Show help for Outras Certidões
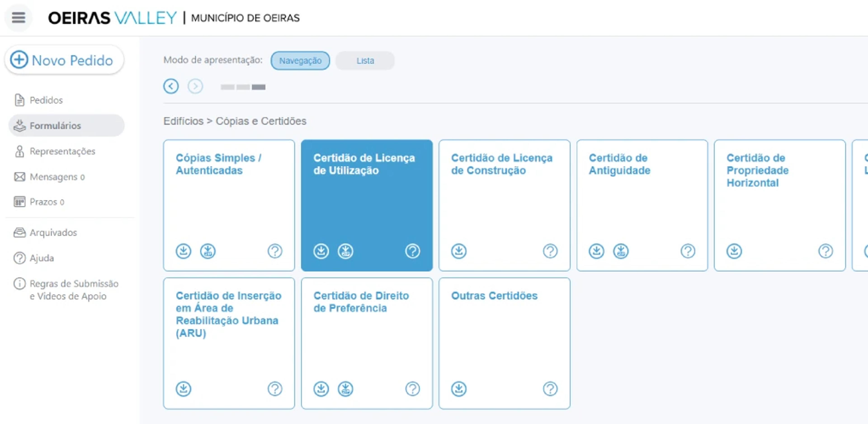868x424 pixels. (551, 389)
